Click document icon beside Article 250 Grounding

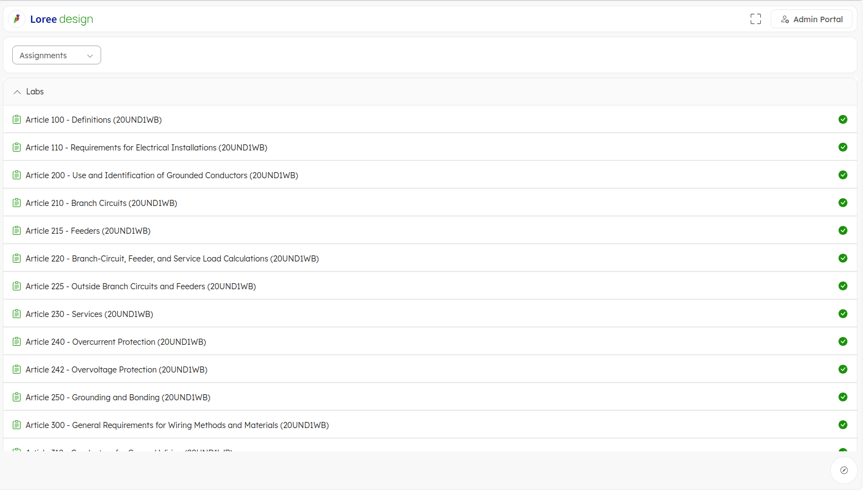17,397
